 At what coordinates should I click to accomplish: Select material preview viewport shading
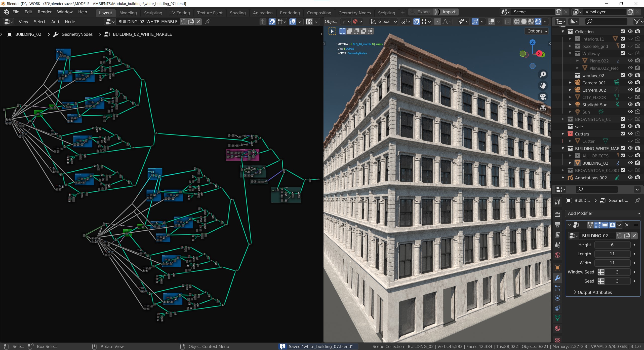[531, 22]
